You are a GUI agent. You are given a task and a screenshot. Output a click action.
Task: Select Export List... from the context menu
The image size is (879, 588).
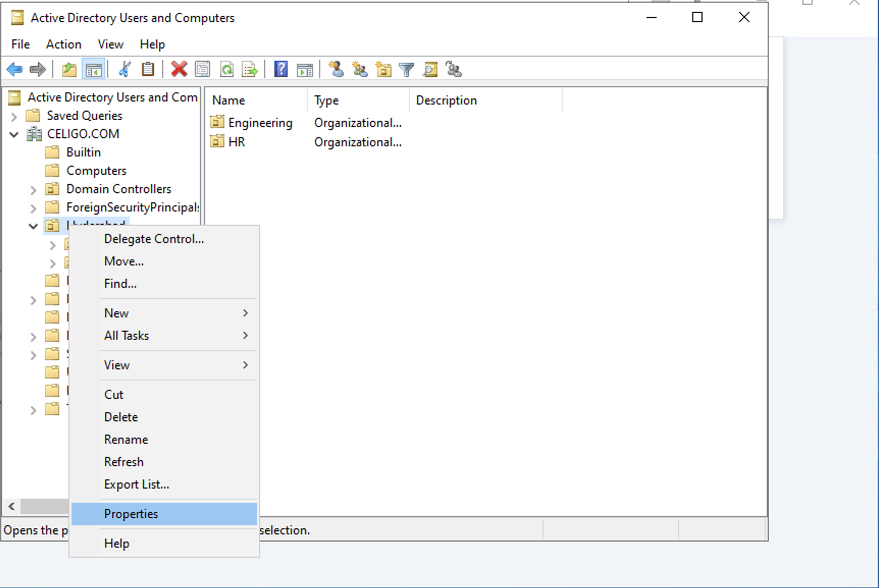(x=164, y=485)
